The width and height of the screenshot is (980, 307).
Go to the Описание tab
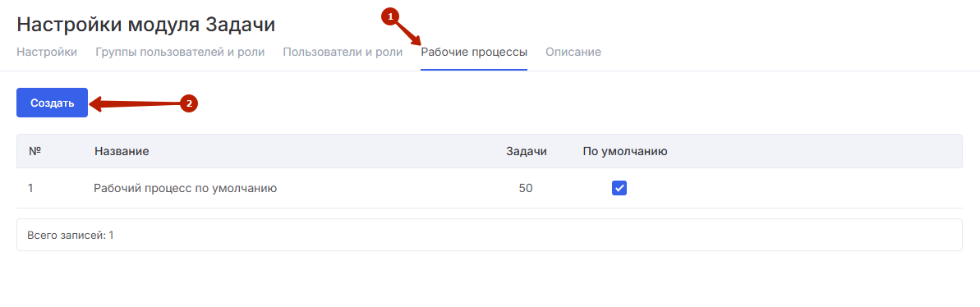[573, 52]
